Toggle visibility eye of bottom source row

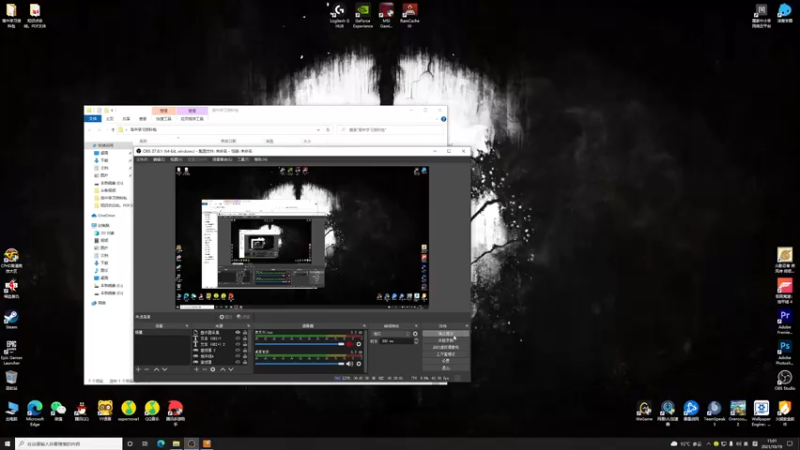(238, 362)
